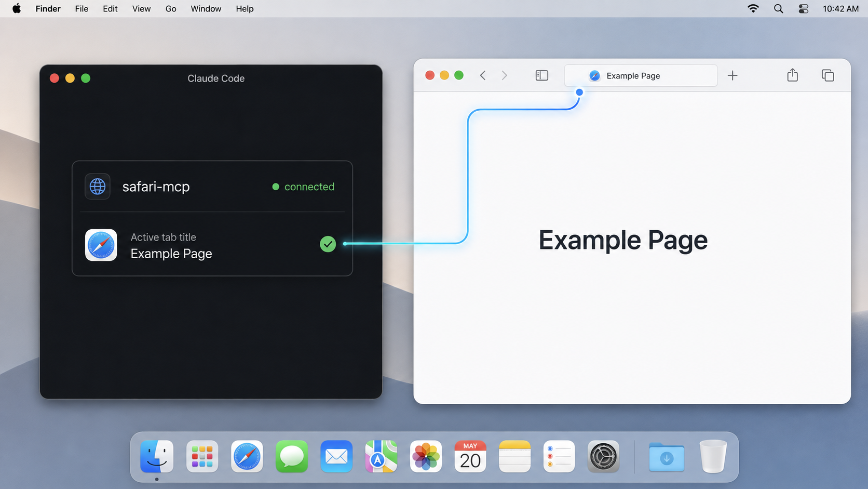This screenshot has width=868, height=489.
Task: Go back in the Safari window
Action: pyautogui.click(x=483, y=75)
